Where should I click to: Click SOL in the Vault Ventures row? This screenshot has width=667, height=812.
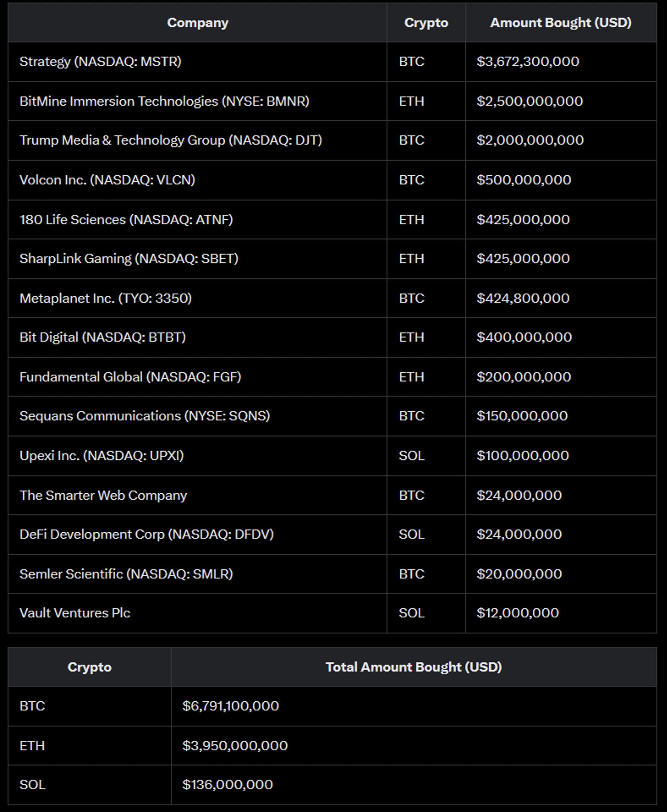pyautogui.click(x=412, y=613)
